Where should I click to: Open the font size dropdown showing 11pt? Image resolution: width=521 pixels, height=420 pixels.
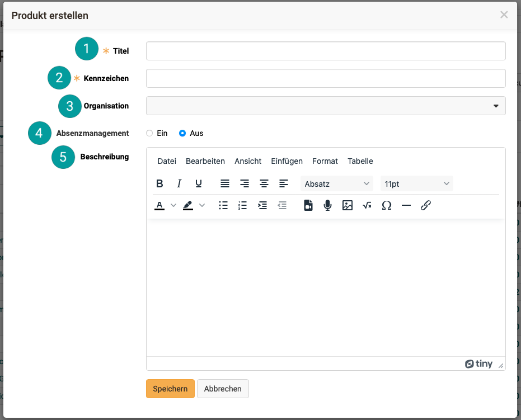pos(416,183)
